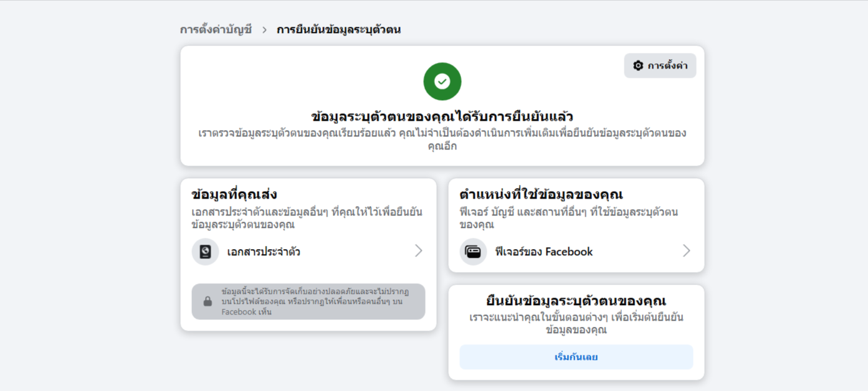Go back to การตั้งค่าบัญชี breadcrumb
The height and width of the screenshot is (391, 868).
click(x=216, y=29)
